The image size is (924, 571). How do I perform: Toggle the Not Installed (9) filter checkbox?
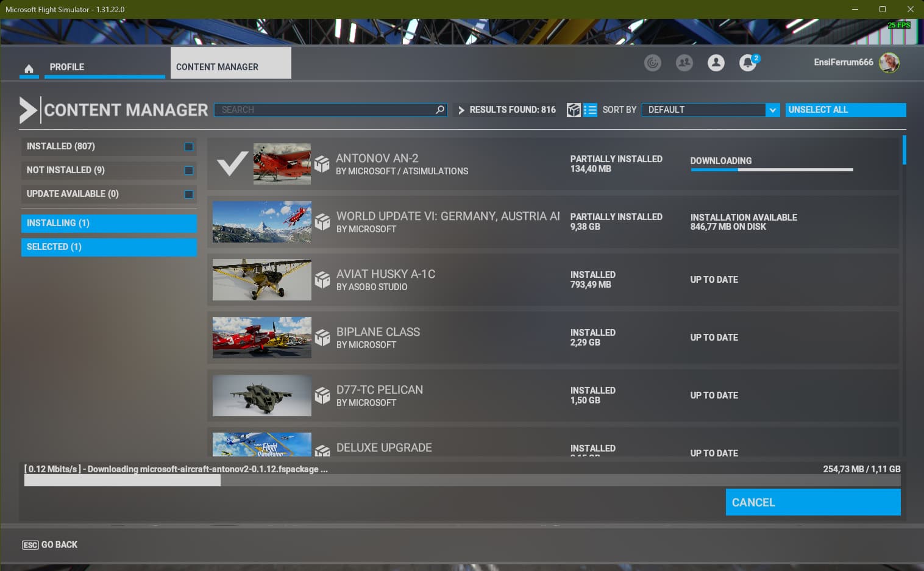189,171
